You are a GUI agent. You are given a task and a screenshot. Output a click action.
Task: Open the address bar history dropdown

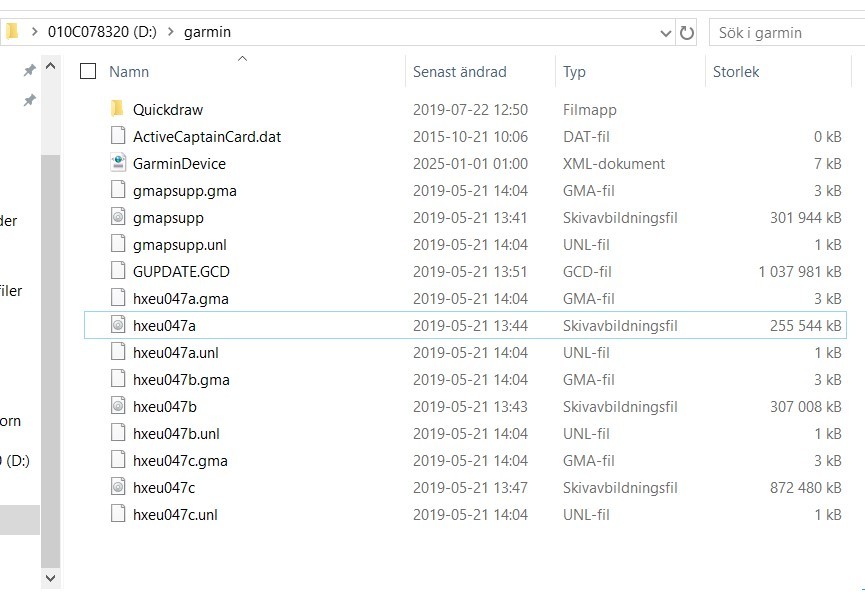coord(666,34)
